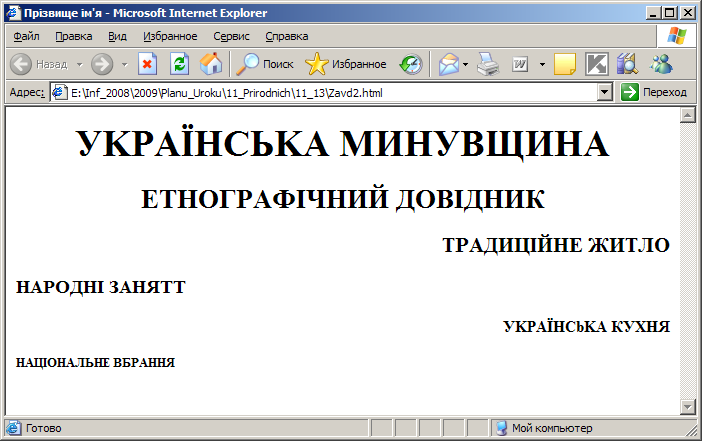Open the Сервис menu

click(231, 36)
